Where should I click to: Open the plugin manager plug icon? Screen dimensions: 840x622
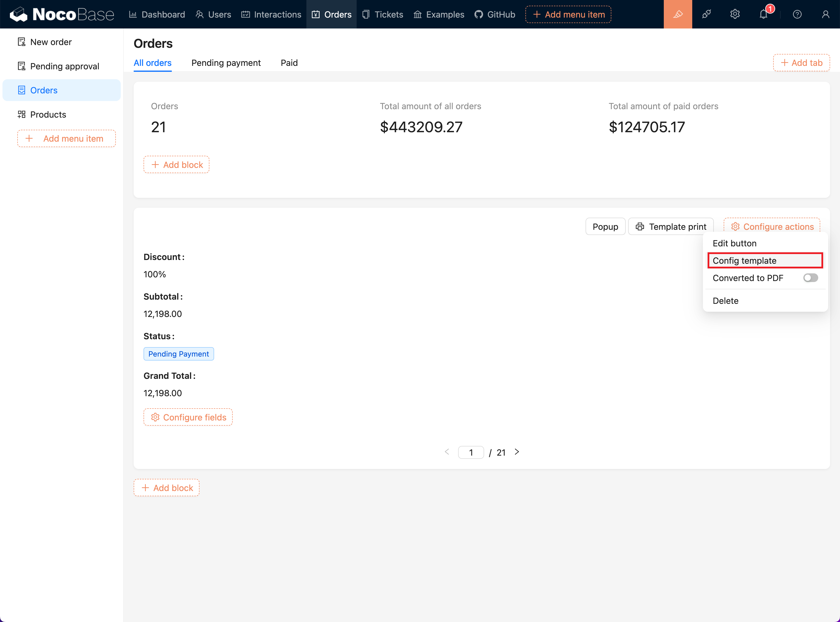tap(706, 14)
